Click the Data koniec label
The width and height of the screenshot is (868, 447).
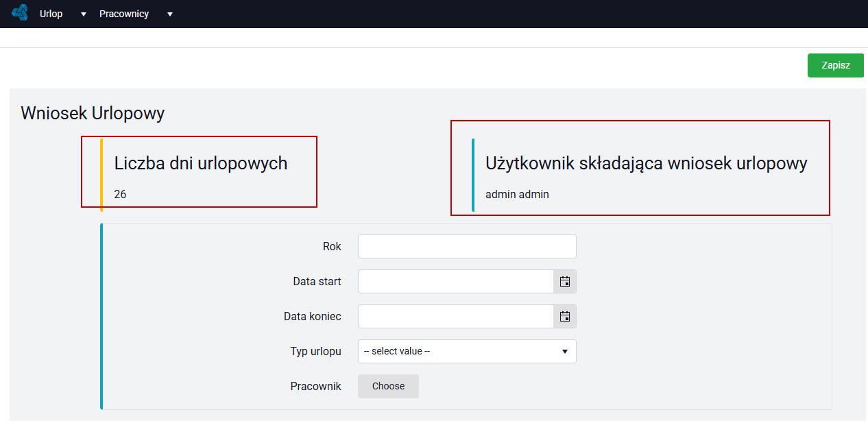pos(313,316)
